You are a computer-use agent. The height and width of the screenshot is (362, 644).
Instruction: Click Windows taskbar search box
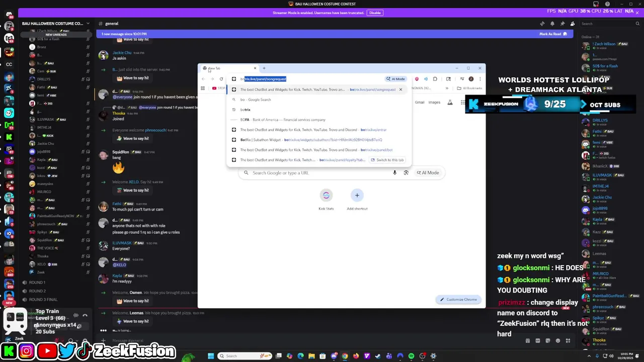[x=246, y=356]
